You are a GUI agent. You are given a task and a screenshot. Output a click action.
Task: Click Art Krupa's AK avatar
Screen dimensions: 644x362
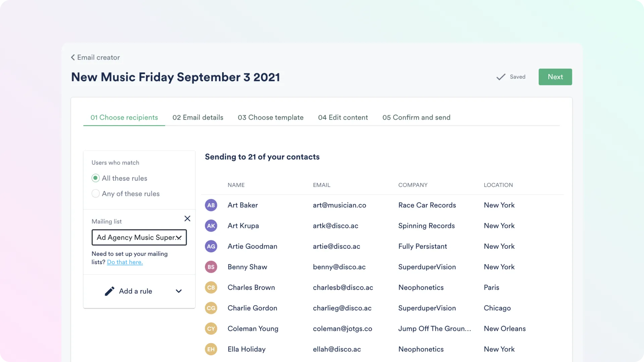[x=211, y=226]
